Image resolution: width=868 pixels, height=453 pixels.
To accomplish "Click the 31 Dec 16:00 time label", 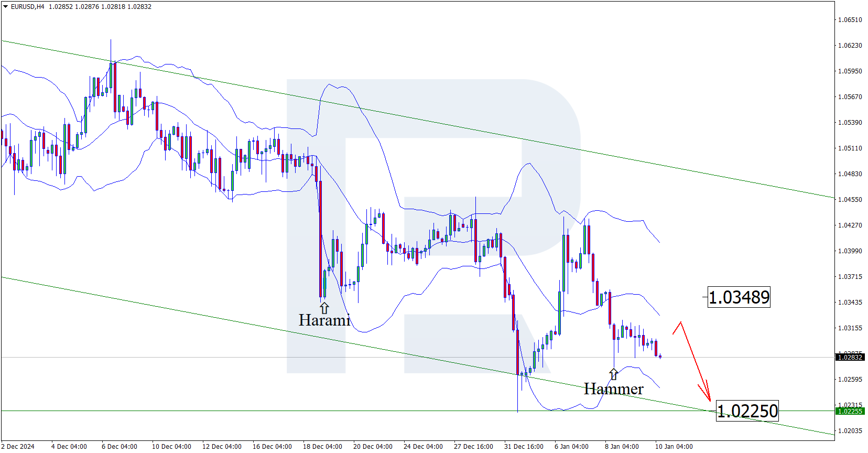I will tap(524, 447).
